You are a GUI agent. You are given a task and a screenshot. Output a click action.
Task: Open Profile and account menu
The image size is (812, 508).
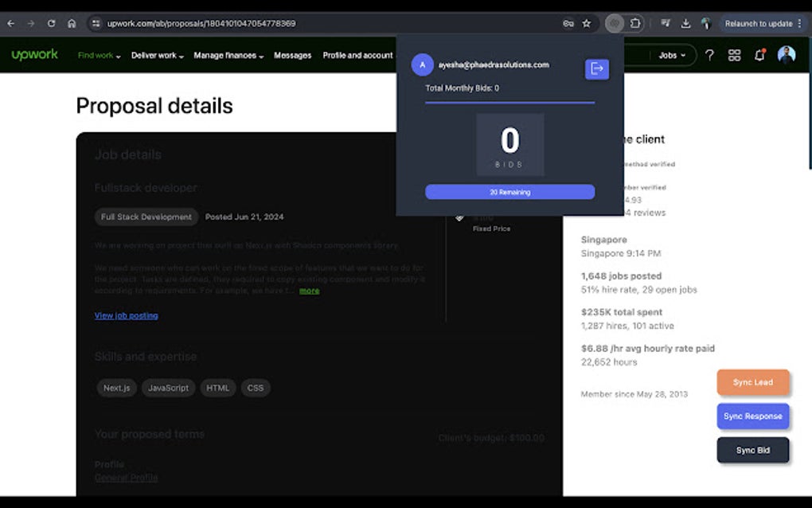click(357, 56)
